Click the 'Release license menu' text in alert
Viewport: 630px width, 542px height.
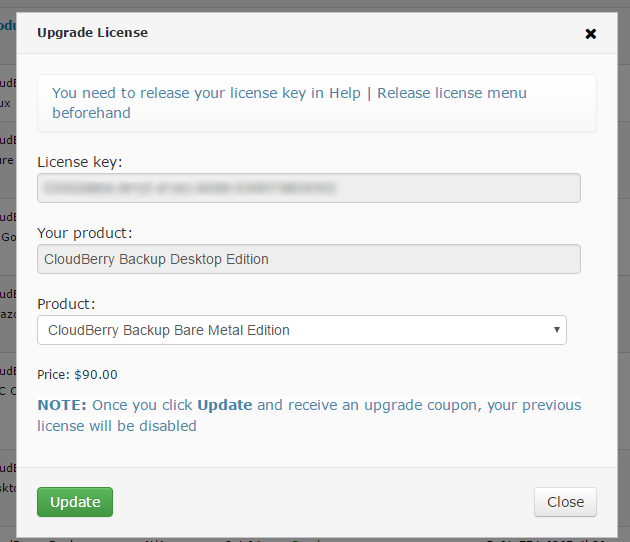[452, 93]
